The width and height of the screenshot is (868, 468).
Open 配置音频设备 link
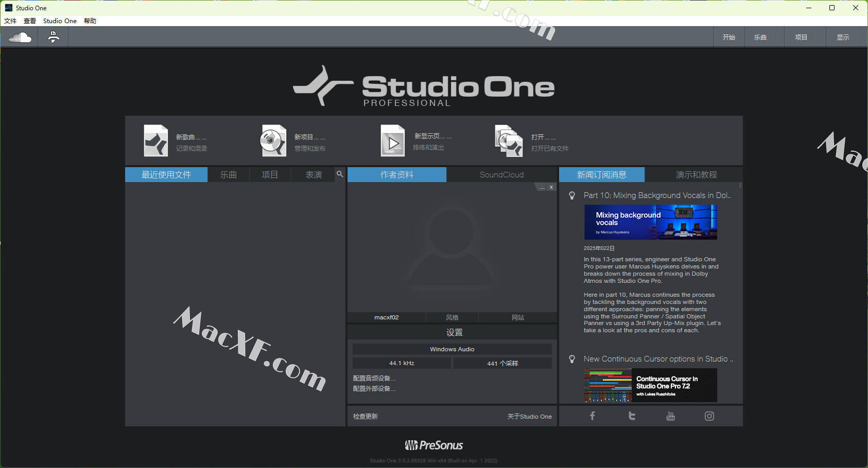coord(374,378)
